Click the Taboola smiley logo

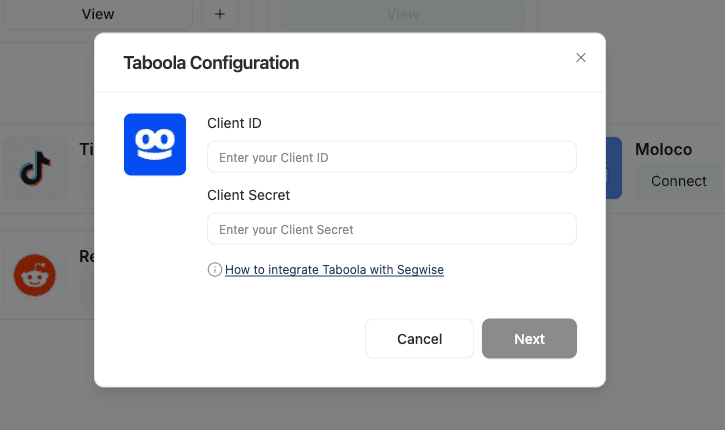click(155, 144)
